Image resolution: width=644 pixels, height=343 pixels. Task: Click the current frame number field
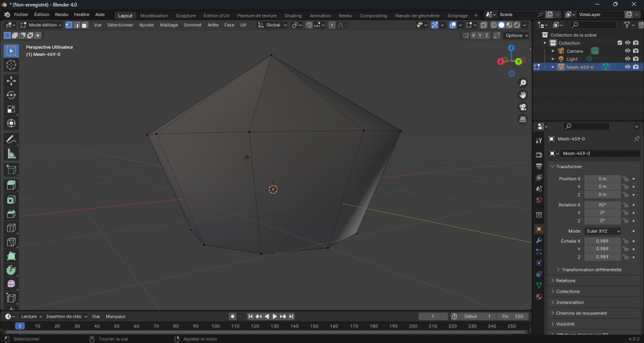click(x=433, y=317)
